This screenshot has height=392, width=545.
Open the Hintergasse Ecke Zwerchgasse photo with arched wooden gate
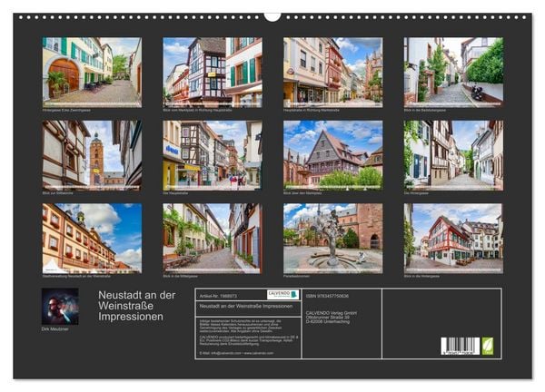(92, 72)
